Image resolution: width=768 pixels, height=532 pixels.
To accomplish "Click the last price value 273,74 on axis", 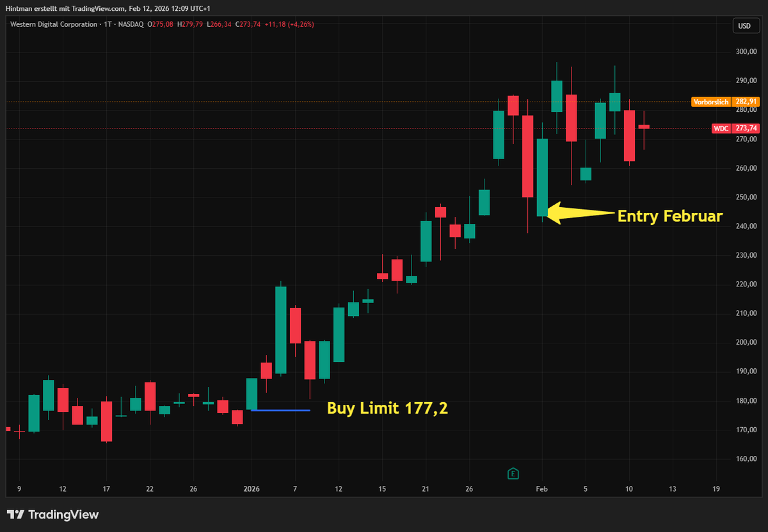I will pyautogui.click(x=746, y=129).
